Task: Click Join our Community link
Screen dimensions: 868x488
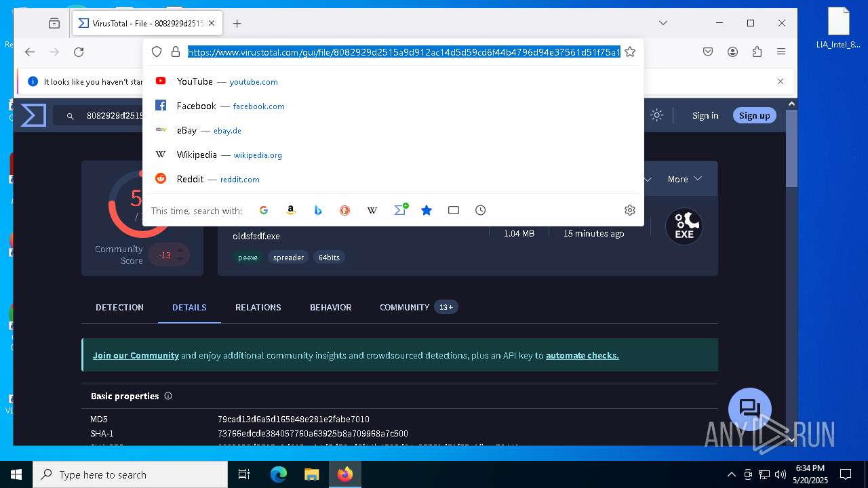Action: (136, 355)
